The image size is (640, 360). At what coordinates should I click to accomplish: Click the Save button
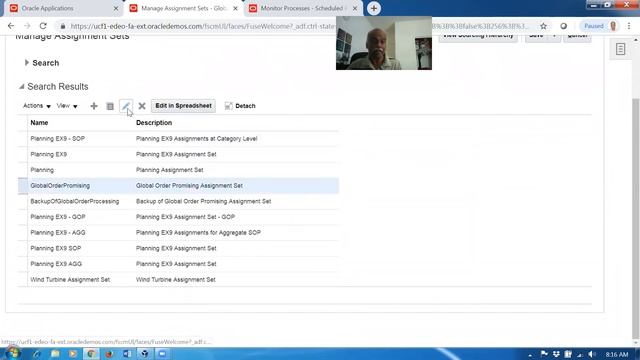tap(536, 36)
